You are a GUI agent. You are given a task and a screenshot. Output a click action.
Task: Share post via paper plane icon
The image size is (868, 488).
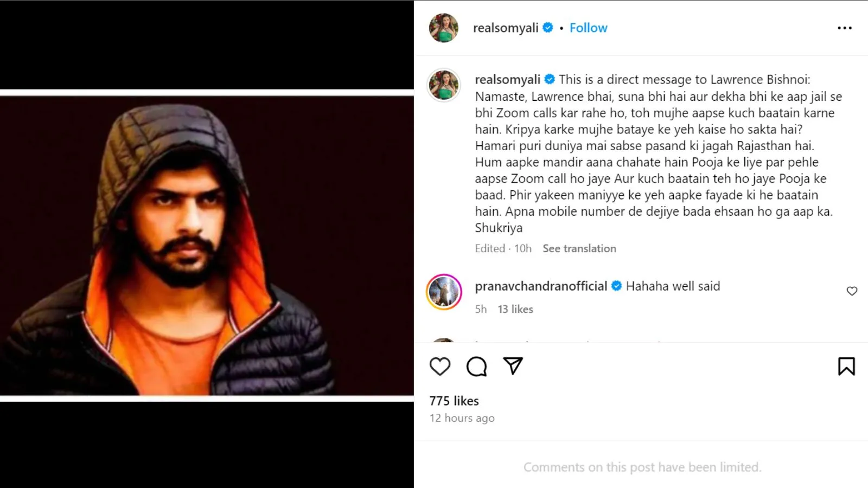(513, 366)
